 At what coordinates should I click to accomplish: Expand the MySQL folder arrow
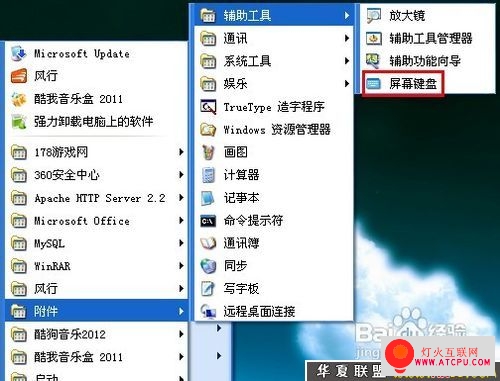click(x=181, y=243)
